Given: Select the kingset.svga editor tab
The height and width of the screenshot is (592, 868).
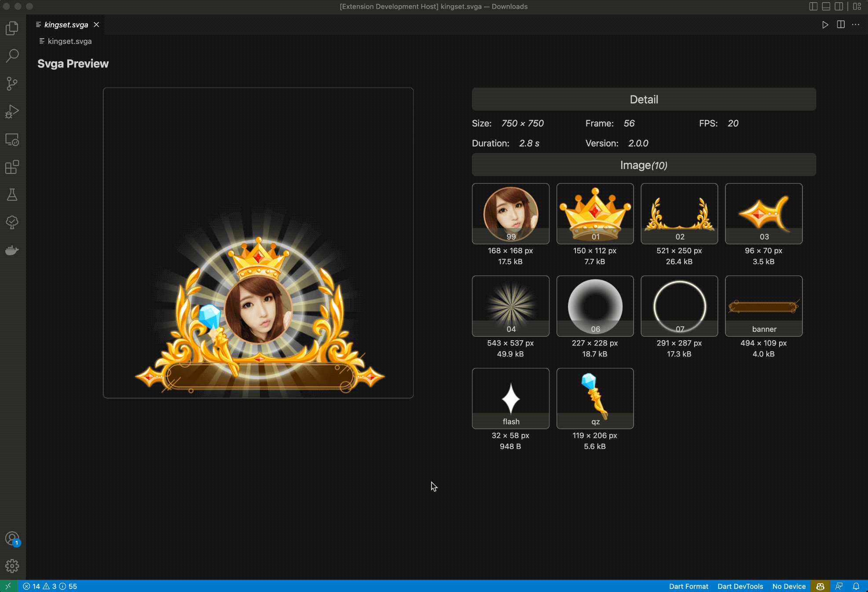Looking at the screenshot, I should (66, 25).
